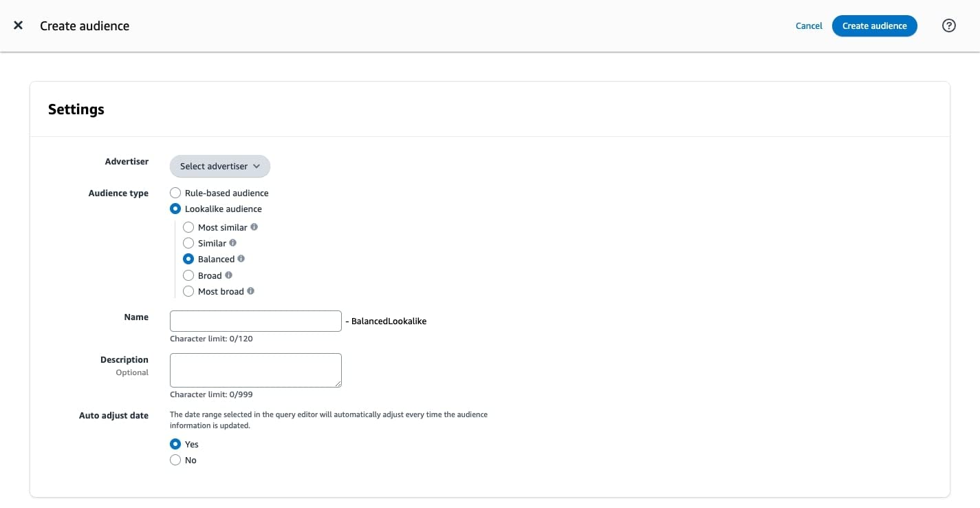This screenshot has width=980, height=508.
Task: Choose the Similar lookalike option
Action: (x=188, y=243)
